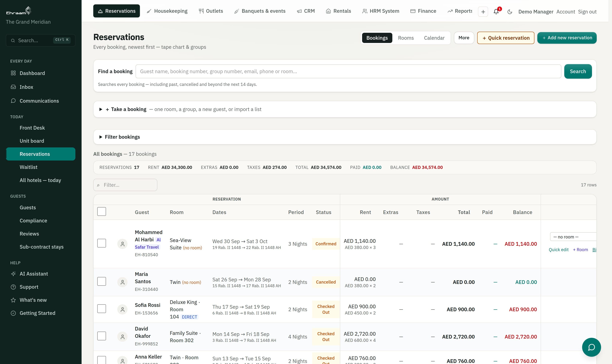Open the Account link
Screen dimensions: 612x364
click(x=565, y=12)
